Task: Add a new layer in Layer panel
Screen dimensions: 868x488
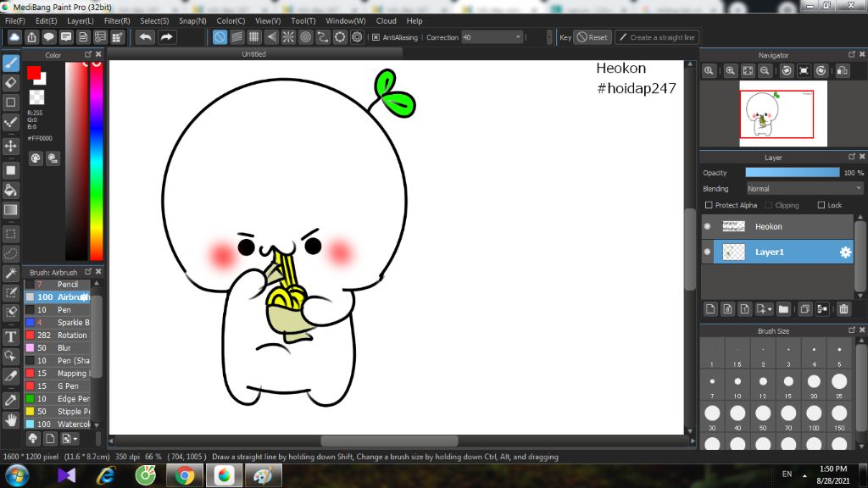Action: point(711,308)
